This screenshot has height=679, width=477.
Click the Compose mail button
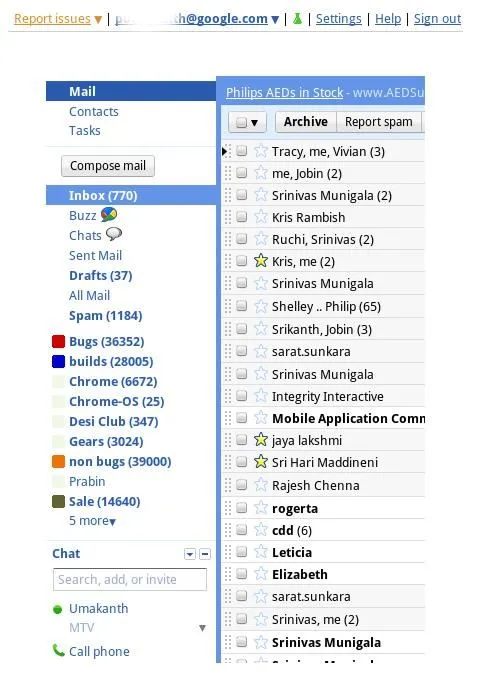[x=108, y=166]
